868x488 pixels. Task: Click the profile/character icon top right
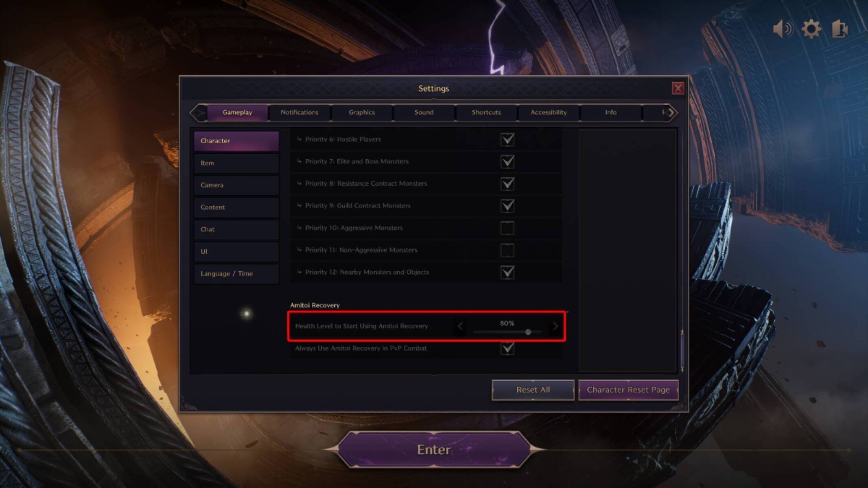point(841,28)
